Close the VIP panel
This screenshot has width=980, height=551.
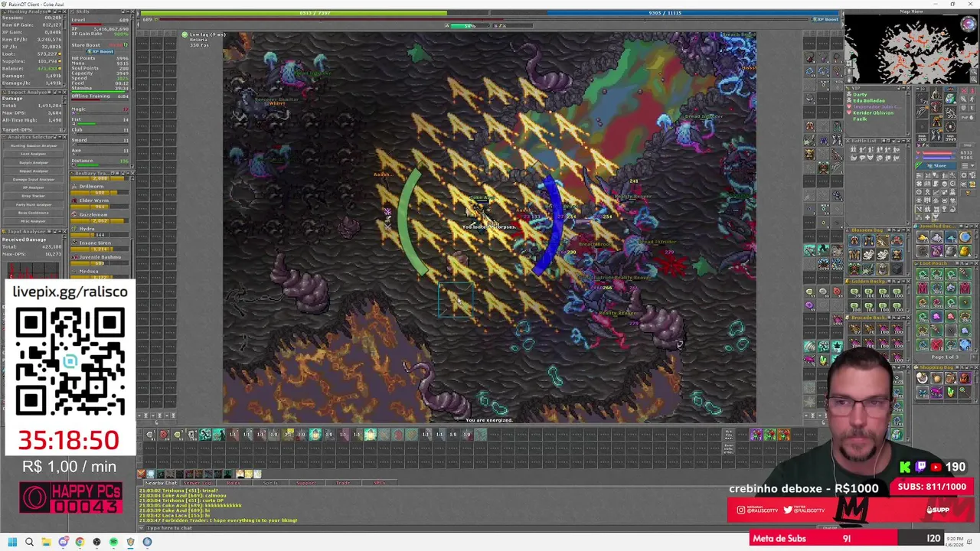(x=908, y=88)
